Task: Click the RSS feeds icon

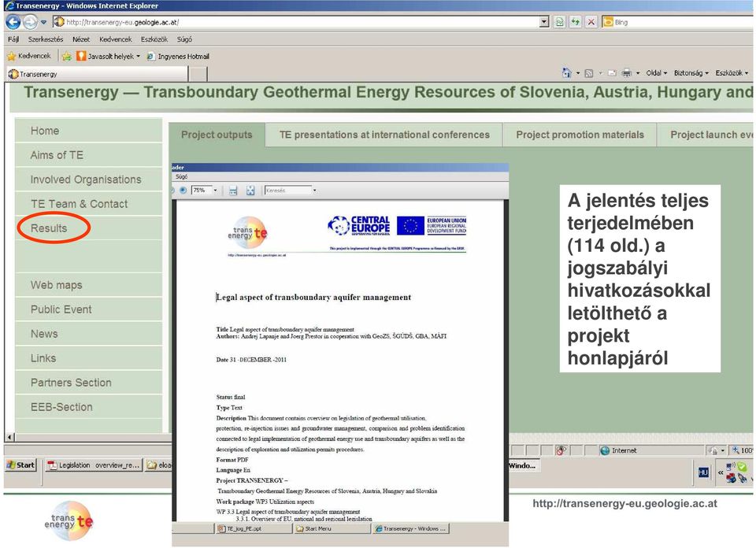Action: pos(589,73)
